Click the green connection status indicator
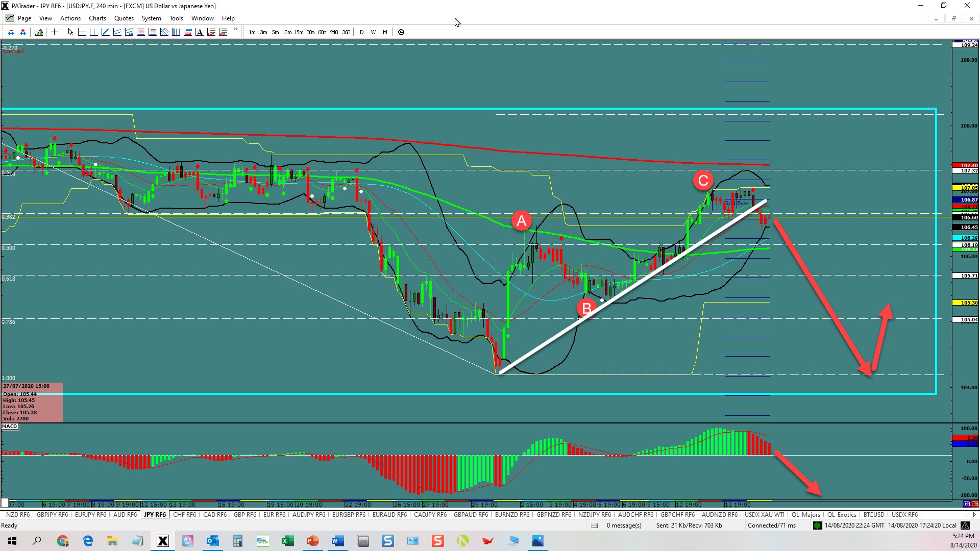The height and width of the screenshot is (551, 980). [817, 525]
